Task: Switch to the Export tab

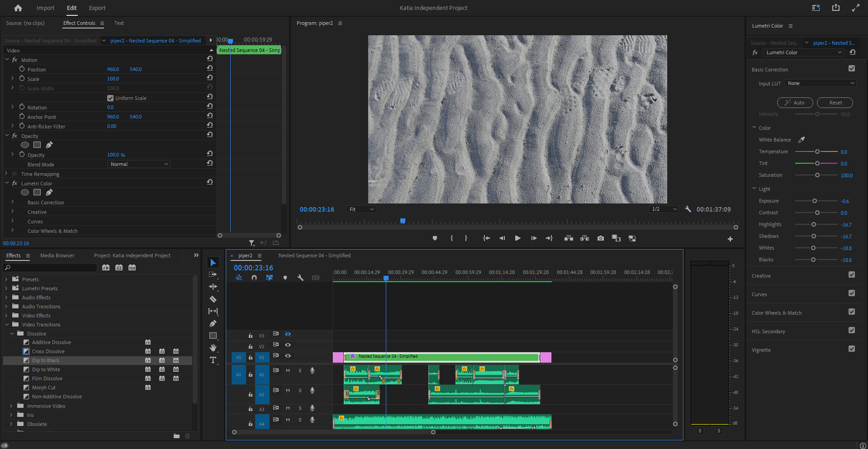Action: [x=97, y=8]
